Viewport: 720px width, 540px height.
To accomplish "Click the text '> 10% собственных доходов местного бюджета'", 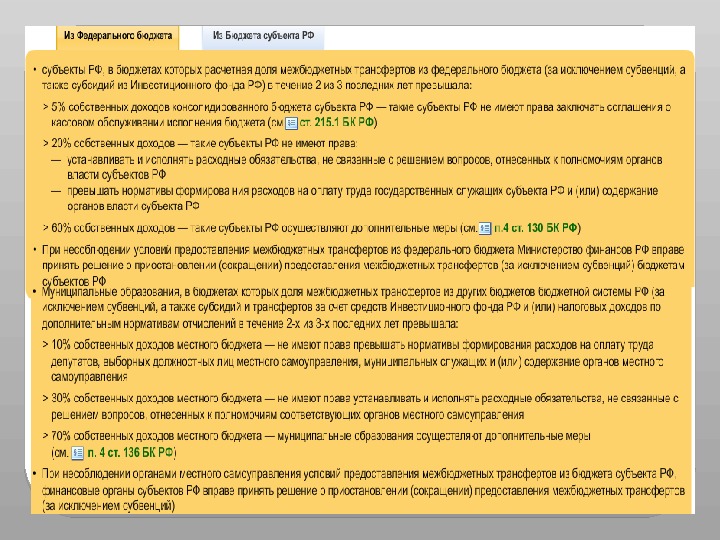I will [x=152, y=345].
